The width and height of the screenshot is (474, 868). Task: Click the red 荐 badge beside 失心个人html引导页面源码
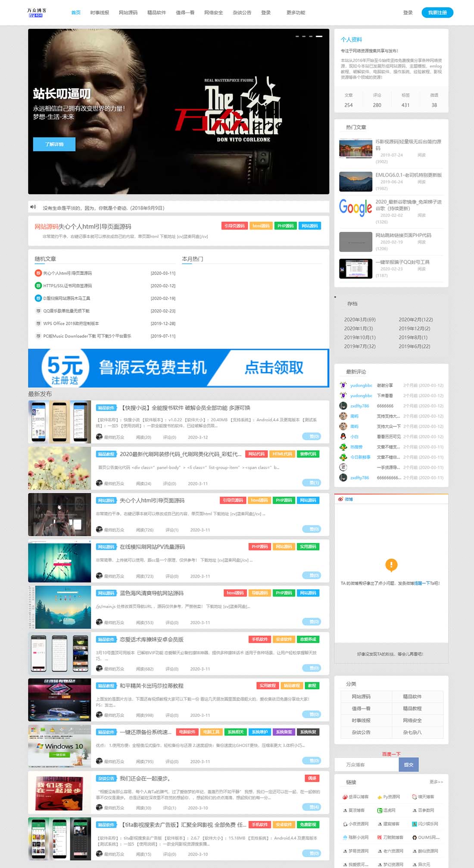pos(38,273)
